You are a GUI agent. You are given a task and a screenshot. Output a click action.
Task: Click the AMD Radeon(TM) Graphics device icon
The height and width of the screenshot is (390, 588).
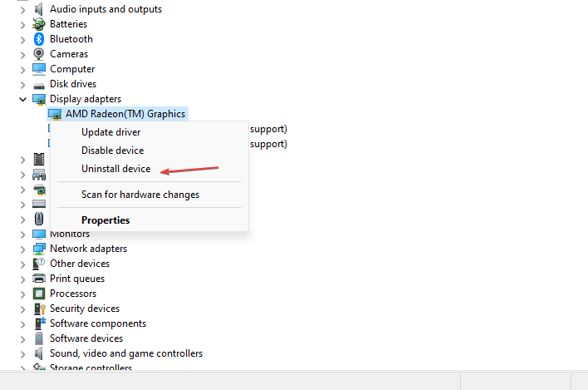point(55,114)
